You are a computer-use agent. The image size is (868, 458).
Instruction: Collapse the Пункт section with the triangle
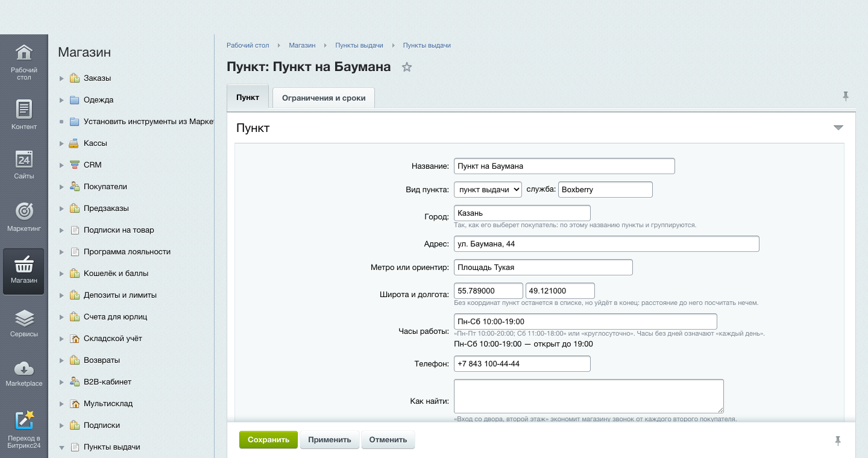[838, 128]
